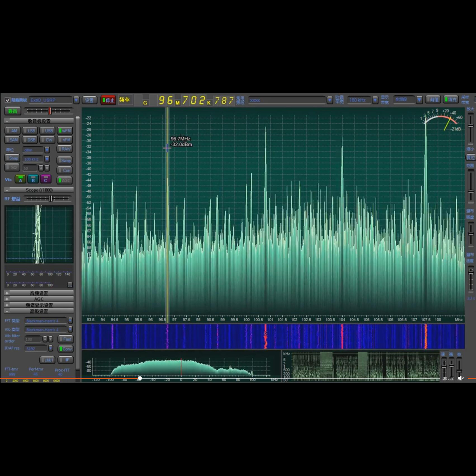Click the 设置 settings button

click(x=89, y=100)
